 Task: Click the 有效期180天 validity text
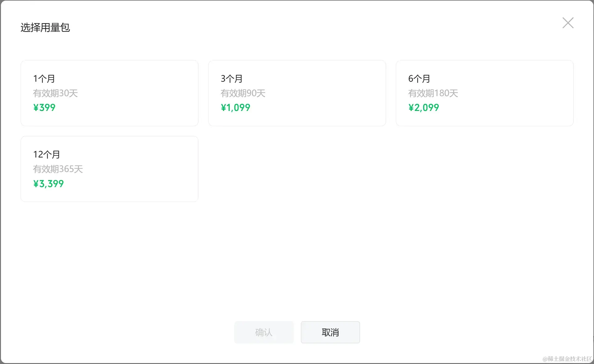pos(433,93)
